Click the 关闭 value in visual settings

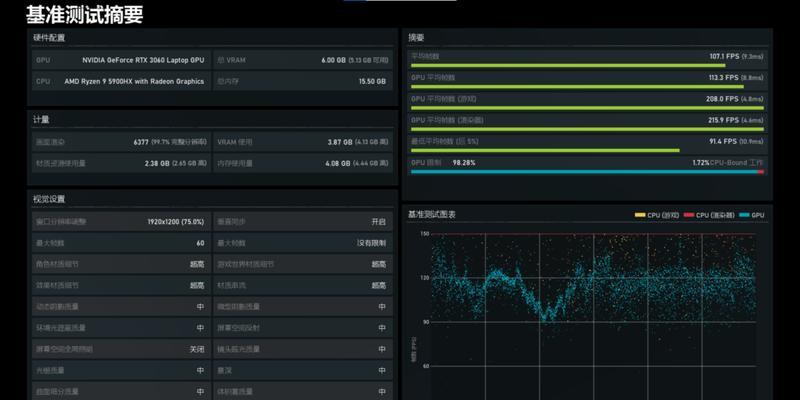(x=197, y=349)
